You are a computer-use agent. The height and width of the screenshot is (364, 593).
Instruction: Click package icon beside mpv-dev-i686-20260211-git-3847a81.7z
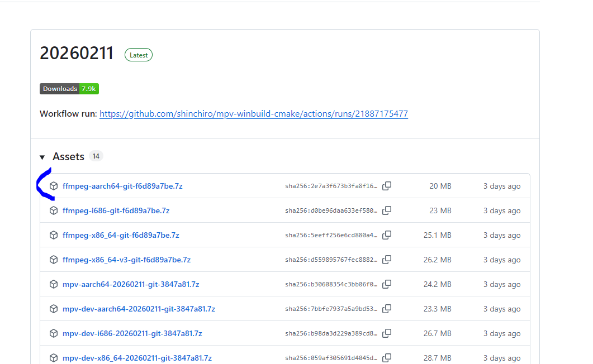click(x=54, y=333)
